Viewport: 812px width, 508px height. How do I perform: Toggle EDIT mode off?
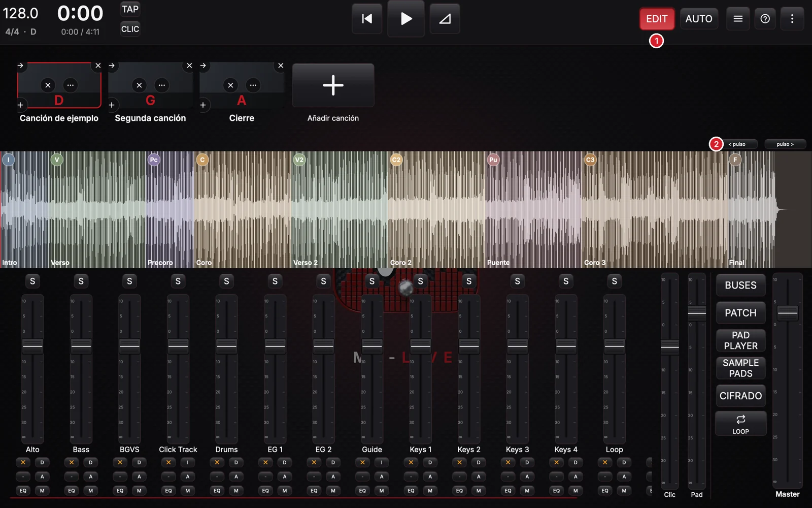[x=657, y=19]
